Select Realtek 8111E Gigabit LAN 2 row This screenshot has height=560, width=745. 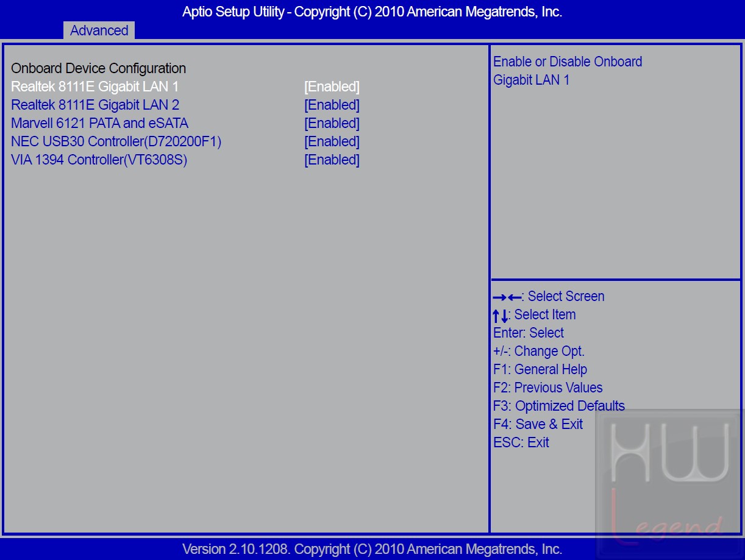point(185,105)
